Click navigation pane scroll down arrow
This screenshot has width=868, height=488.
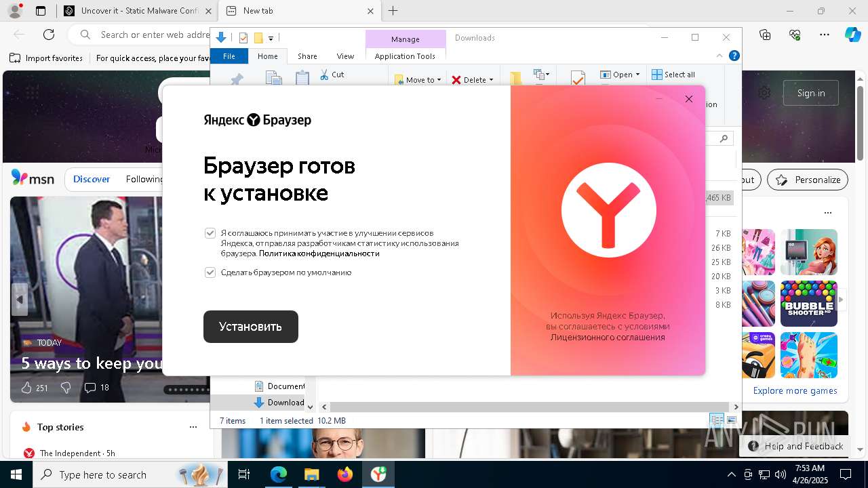click(311, 407)
